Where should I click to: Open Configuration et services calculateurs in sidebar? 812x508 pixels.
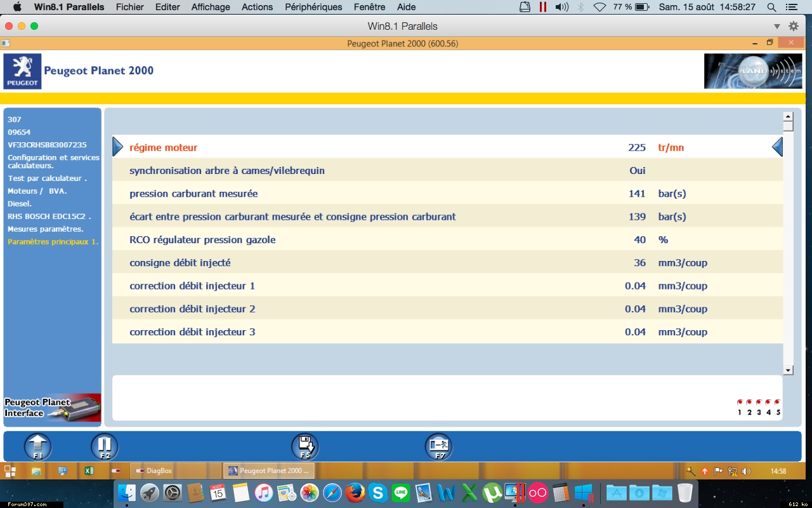(53, 161)
